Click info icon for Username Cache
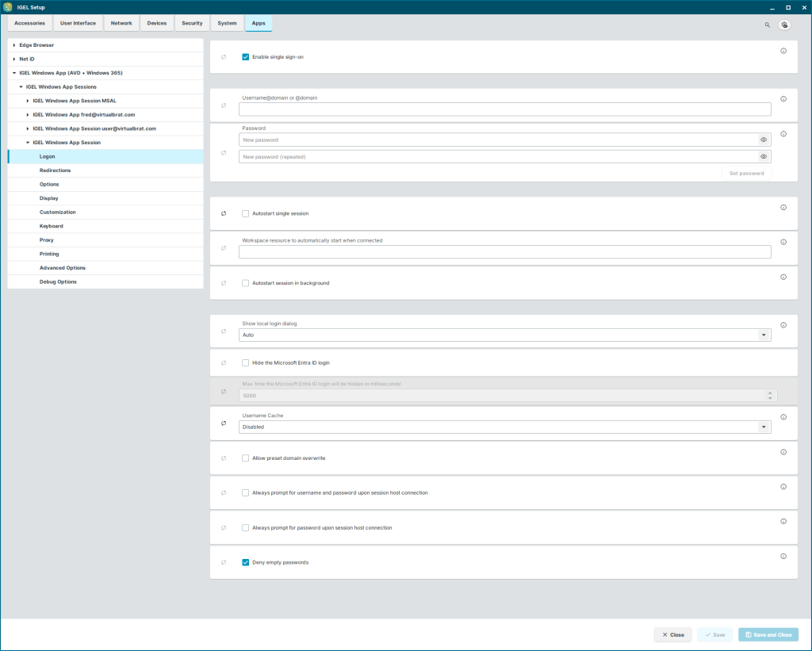The height and width of the screenshot is (651, 812). tap(783, 417)
